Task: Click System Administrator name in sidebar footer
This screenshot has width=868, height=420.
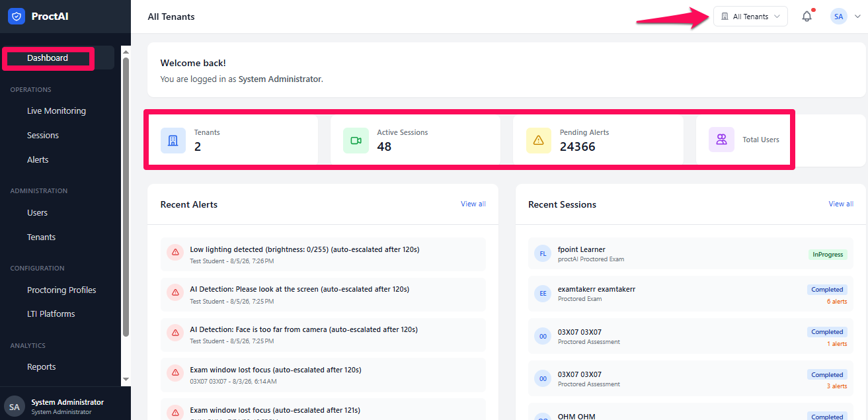Action: (67, 402)
